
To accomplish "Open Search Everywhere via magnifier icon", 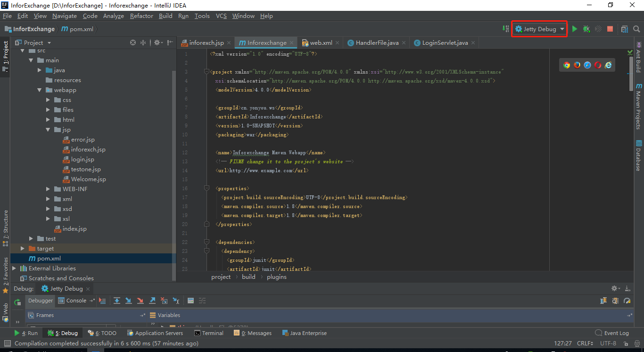I will tap(637, 29).
